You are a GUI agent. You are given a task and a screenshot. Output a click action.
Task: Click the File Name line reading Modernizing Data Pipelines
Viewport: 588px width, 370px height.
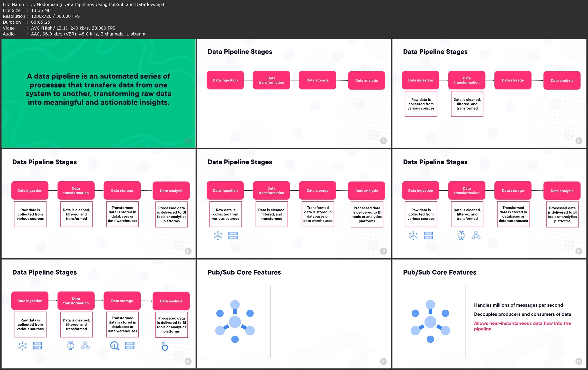coord(84,4)
